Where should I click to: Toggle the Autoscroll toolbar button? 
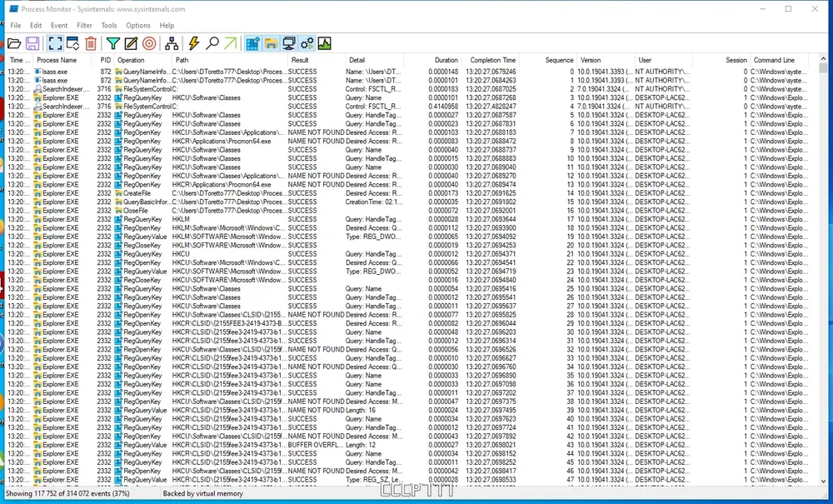click(73, 43)
